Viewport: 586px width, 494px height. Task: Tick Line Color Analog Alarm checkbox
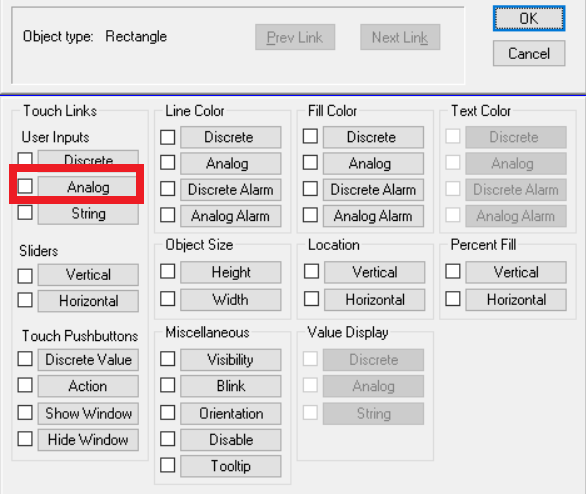point(167,215)
